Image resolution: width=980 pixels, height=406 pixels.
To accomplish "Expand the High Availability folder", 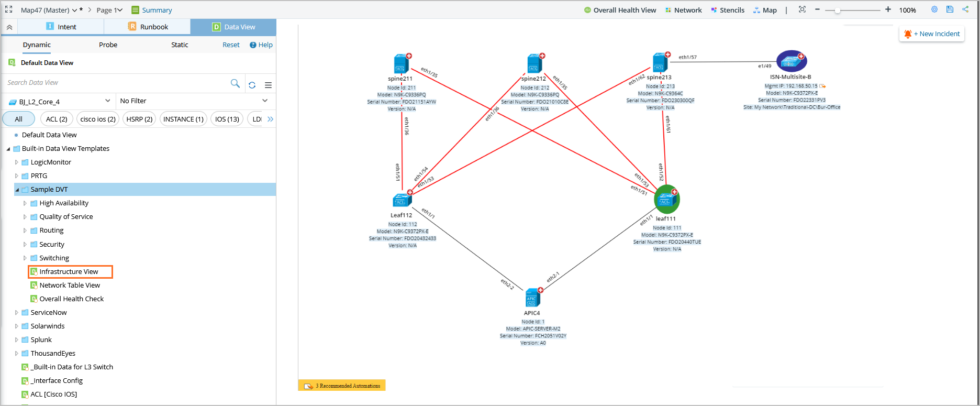I will point(25,203).
